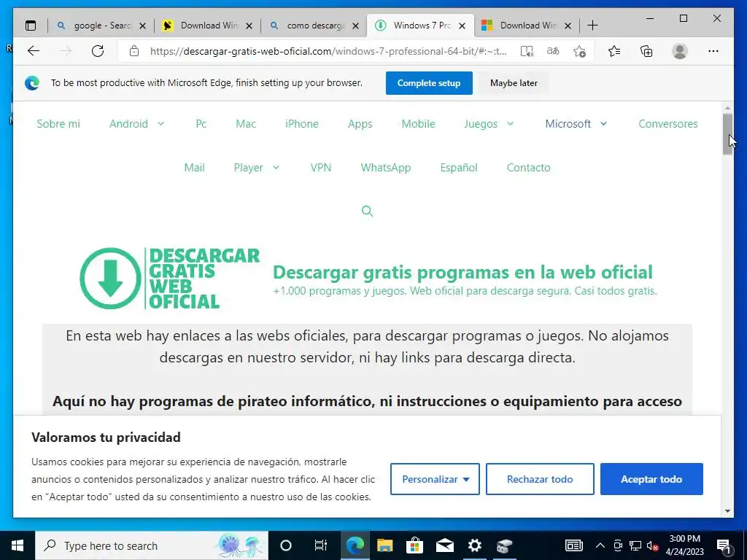Open the Mobile menu item
747x560 pixels.
(x=418, y=124)
